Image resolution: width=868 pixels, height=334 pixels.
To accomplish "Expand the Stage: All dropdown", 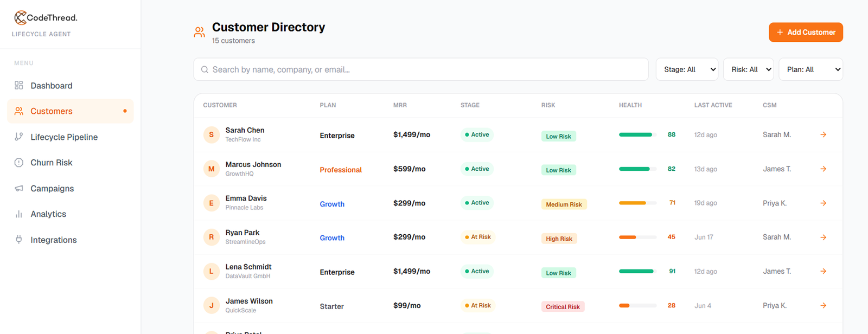I will tap(687, 69).
